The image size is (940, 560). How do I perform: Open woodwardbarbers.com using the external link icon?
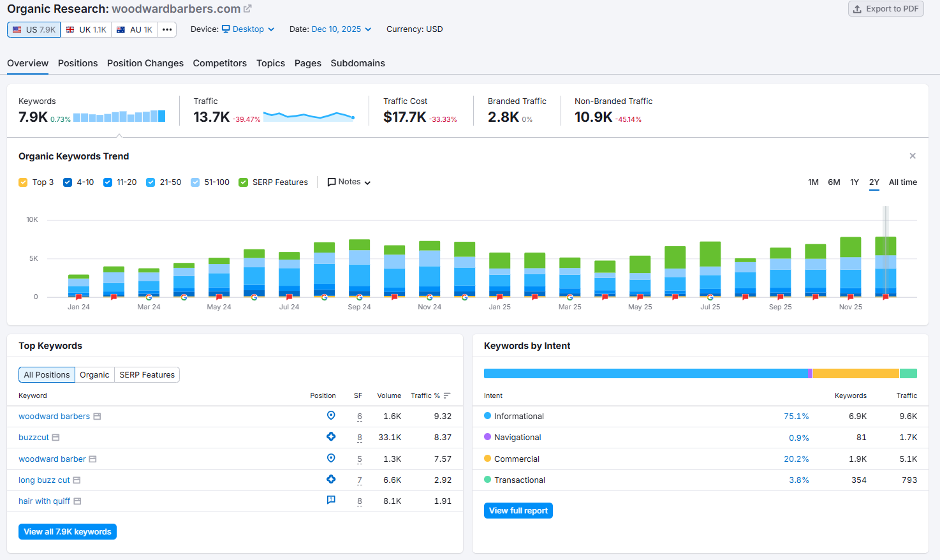(x=247, y=8)
